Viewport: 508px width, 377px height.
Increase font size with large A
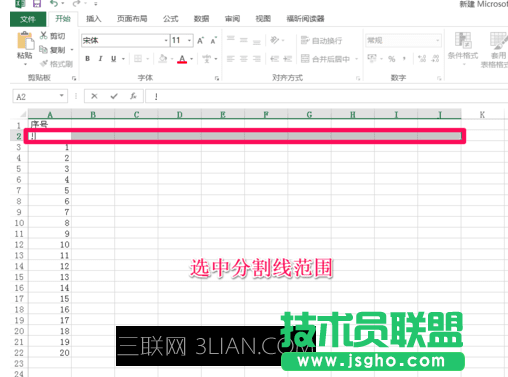(x=200, y=41)
